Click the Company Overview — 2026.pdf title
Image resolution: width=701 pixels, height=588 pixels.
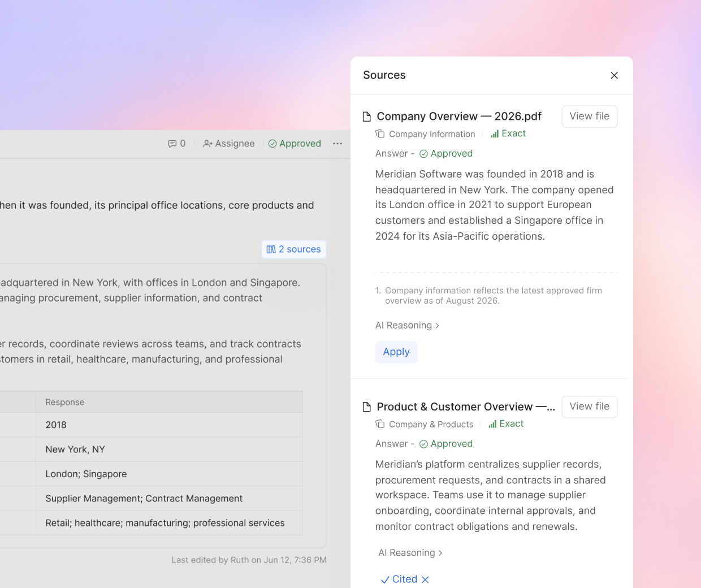click(x=459, y=116)
